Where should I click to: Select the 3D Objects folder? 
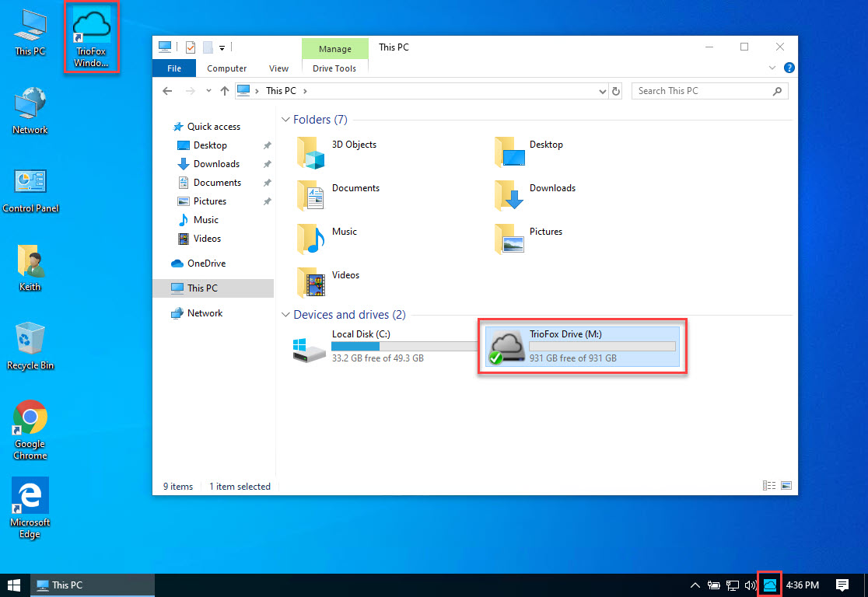pyautogui.click(x=337, y=152)
